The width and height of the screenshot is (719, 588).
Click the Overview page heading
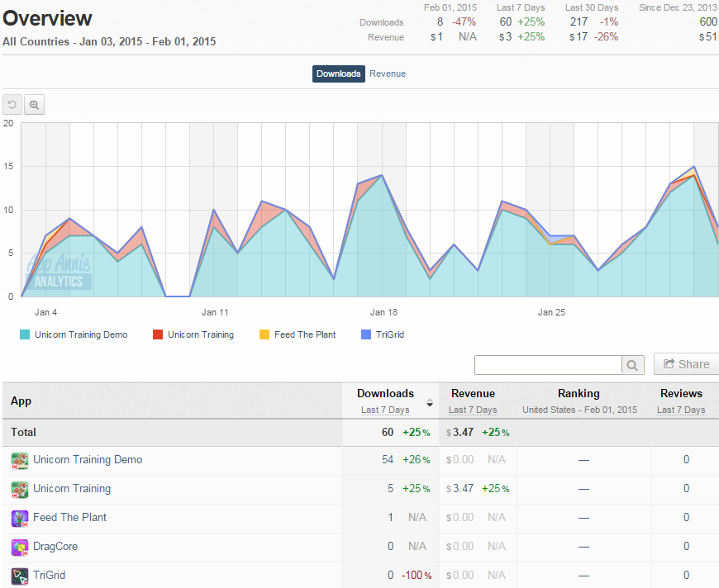point(47,18)
